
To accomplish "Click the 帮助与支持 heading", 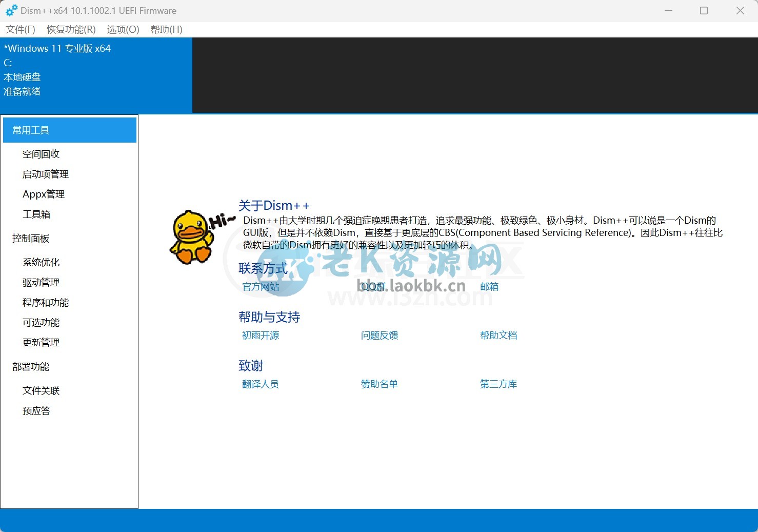I will 269,317.
